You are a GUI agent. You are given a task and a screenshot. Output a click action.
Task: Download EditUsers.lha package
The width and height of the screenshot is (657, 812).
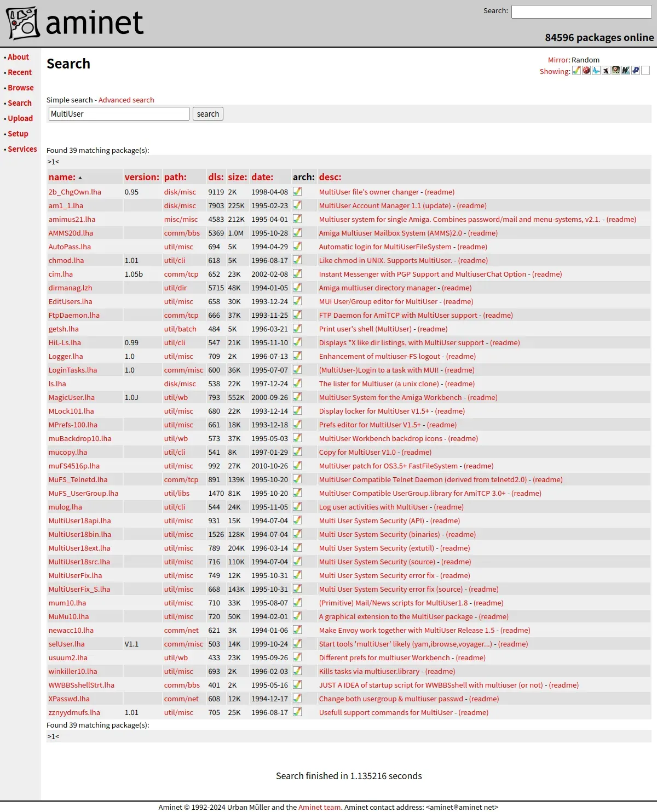pyautogui.click(x=71, y=301)
